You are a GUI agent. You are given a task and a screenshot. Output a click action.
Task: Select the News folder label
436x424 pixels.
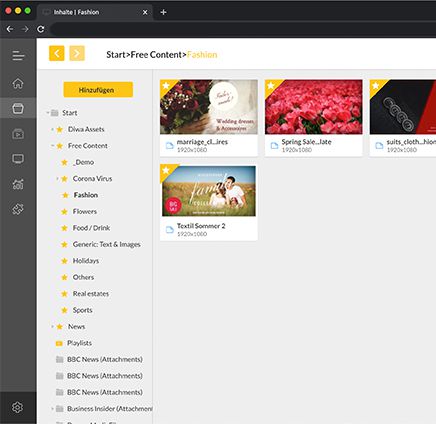coord(76,327)
